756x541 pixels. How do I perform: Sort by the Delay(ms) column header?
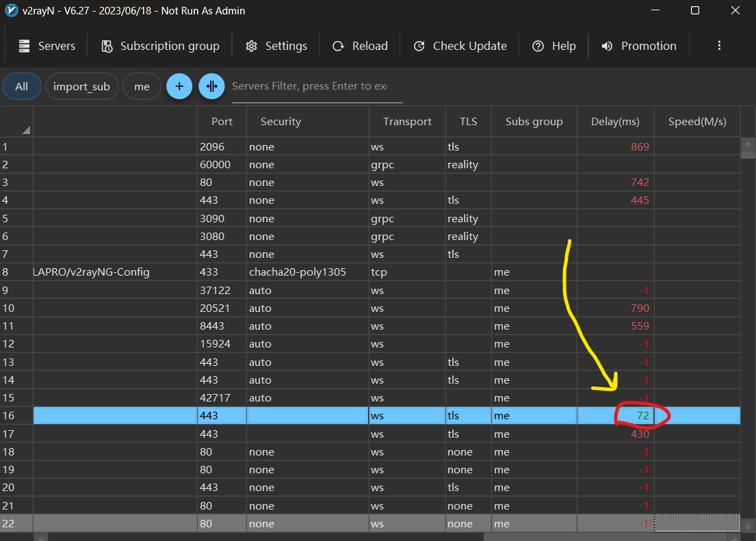tap(615, 122)
